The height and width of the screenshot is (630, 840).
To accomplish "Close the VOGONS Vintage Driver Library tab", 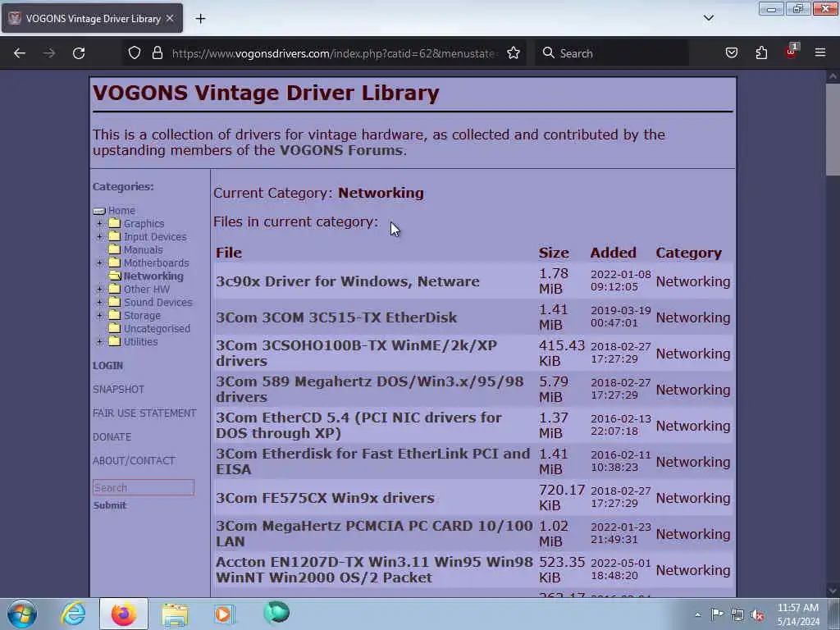I will click(170, 18).
